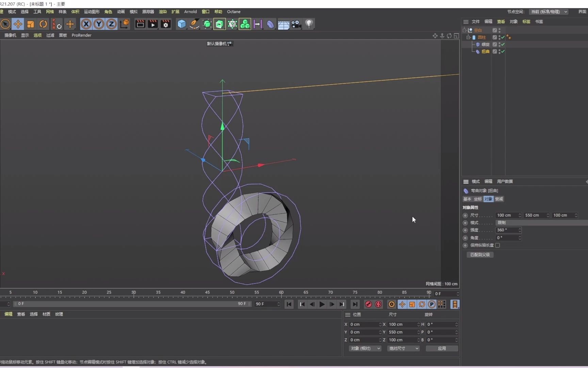
Task: Activate the Rotate tool
Action: tap(43, 24)
